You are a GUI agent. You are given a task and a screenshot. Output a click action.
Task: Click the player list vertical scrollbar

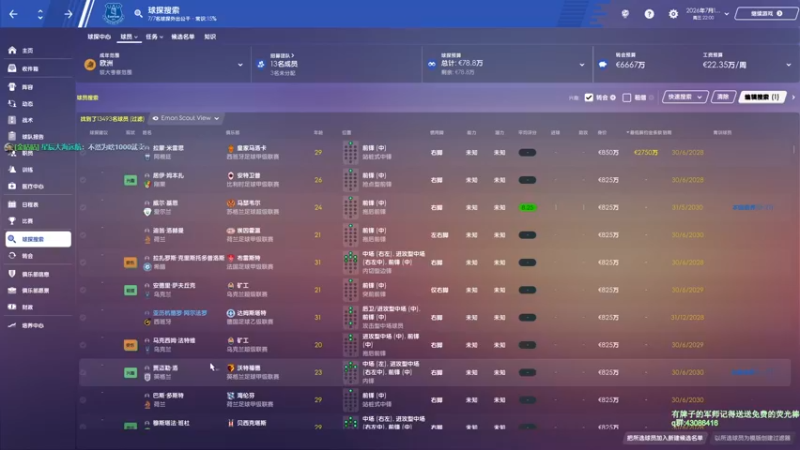coord(794,149)
